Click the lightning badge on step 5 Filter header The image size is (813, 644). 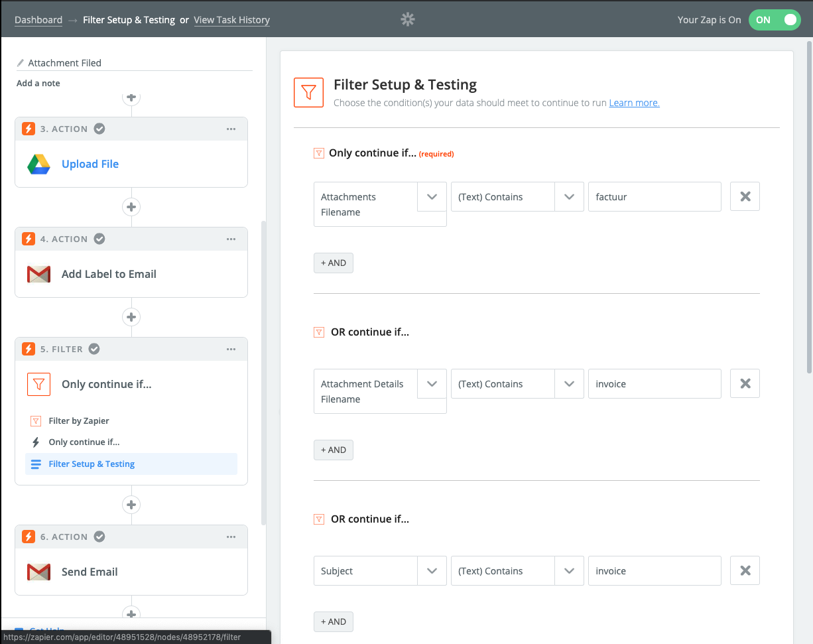[x=28, y=349]
